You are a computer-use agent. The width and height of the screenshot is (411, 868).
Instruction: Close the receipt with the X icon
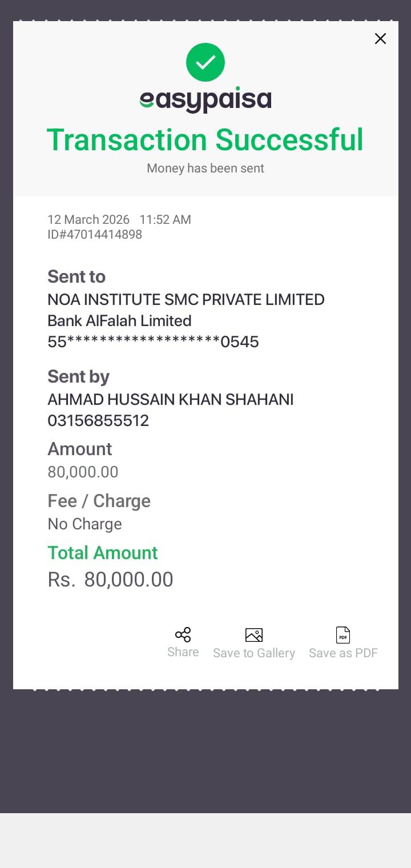point(380,39)
